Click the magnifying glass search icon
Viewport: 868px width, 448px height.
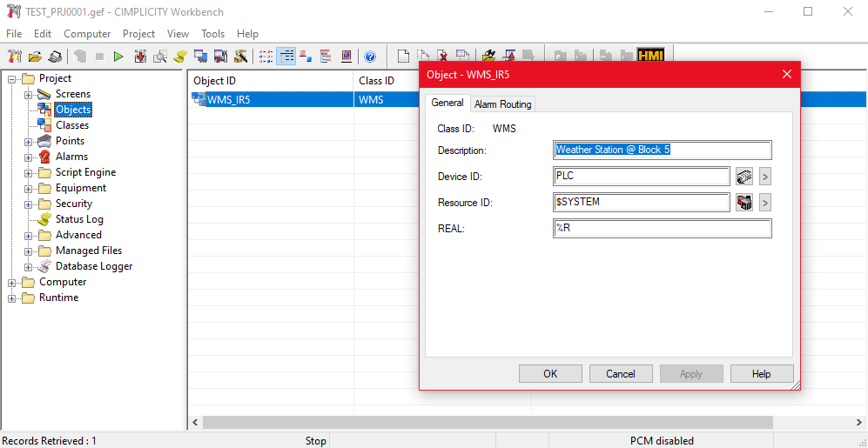(160, 56)
